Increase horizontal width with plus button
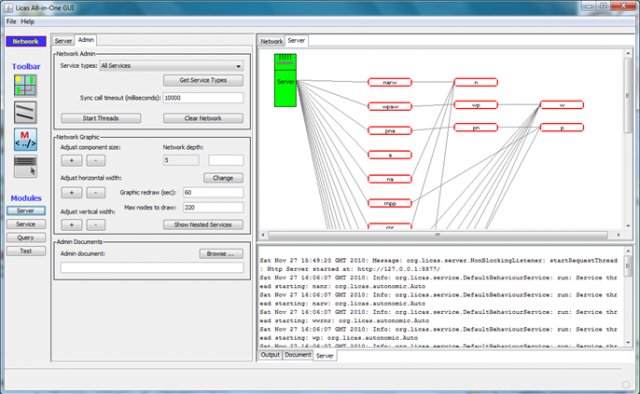This screenshot has height=394, width=640. click(71, 192)
